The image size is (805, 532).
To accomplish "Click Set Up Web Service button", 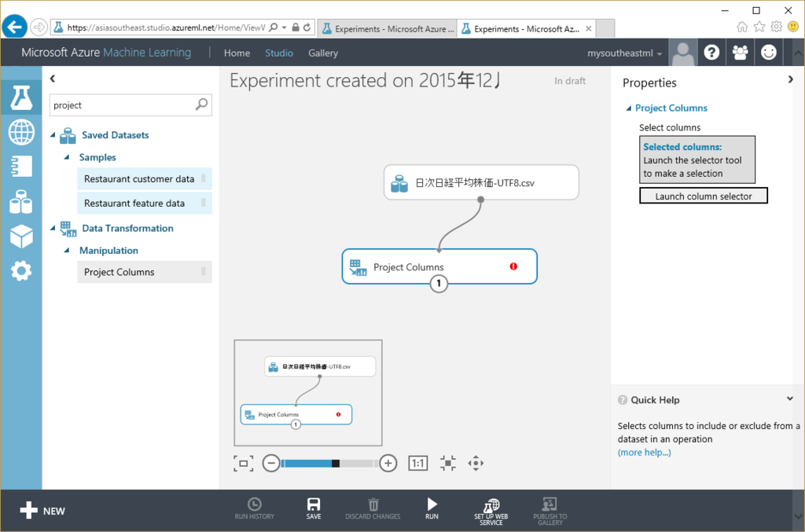I will [491, 512].
